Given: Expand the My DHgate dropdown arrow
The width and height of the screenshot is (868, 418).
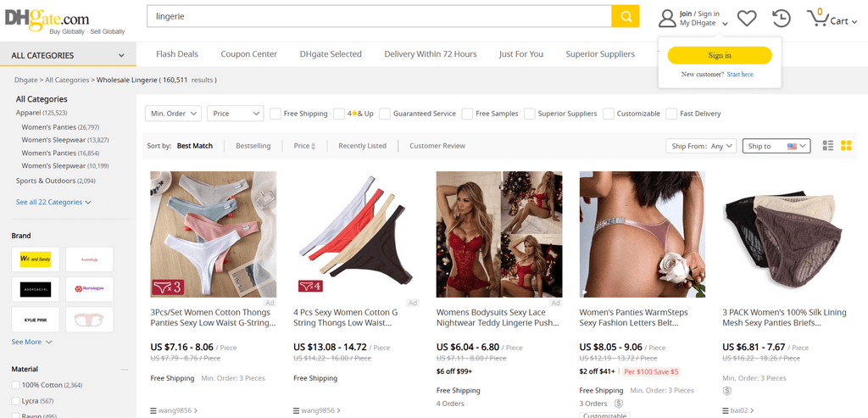Looking at the screenshot, I should point(726,24).
